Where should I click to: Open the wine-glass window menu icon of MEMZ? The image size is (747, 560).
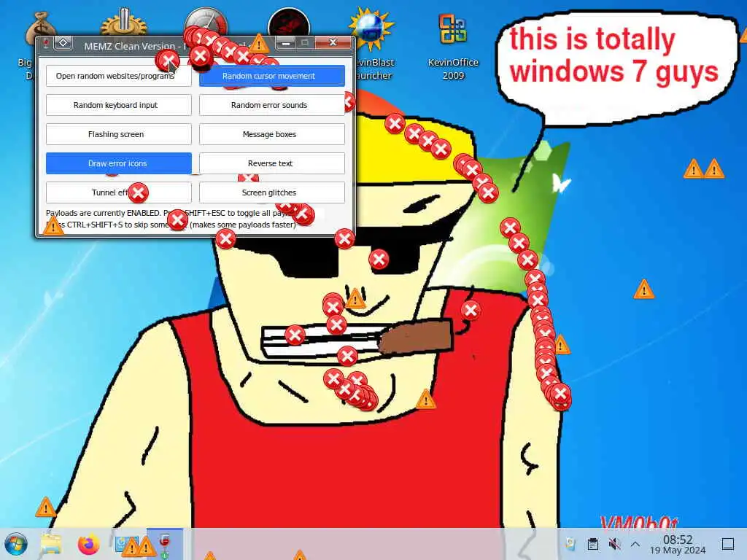coord(46,44)
